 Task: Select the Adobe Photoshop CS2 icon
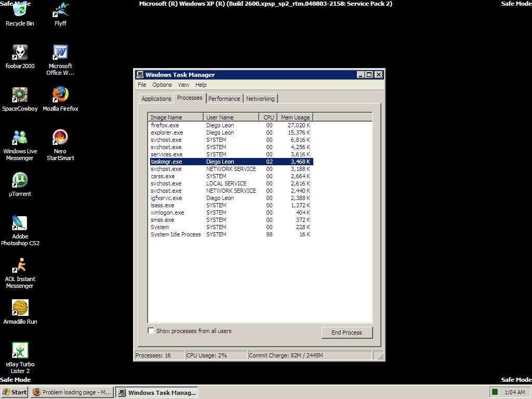[20, 223]
